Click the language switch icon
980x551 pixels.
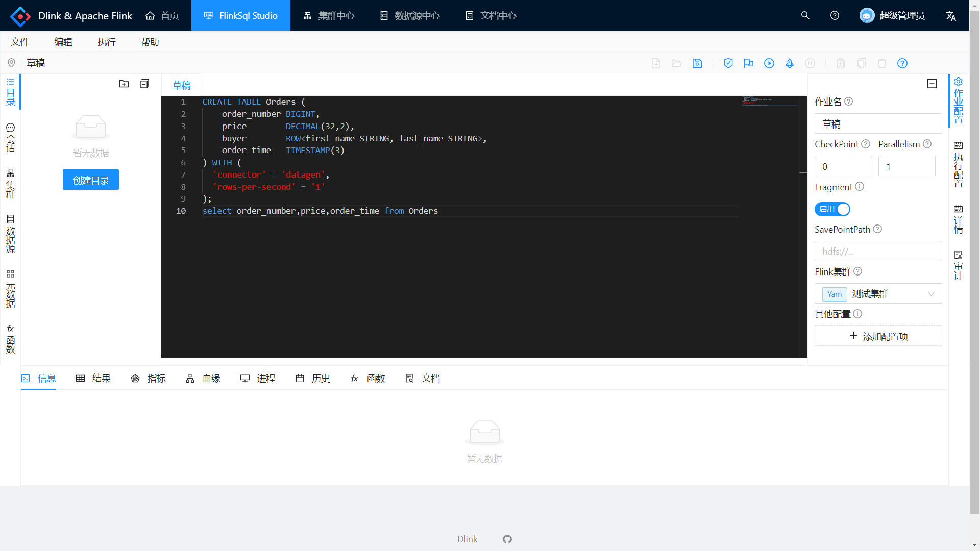pyautogui.click(x=951, y=16)
